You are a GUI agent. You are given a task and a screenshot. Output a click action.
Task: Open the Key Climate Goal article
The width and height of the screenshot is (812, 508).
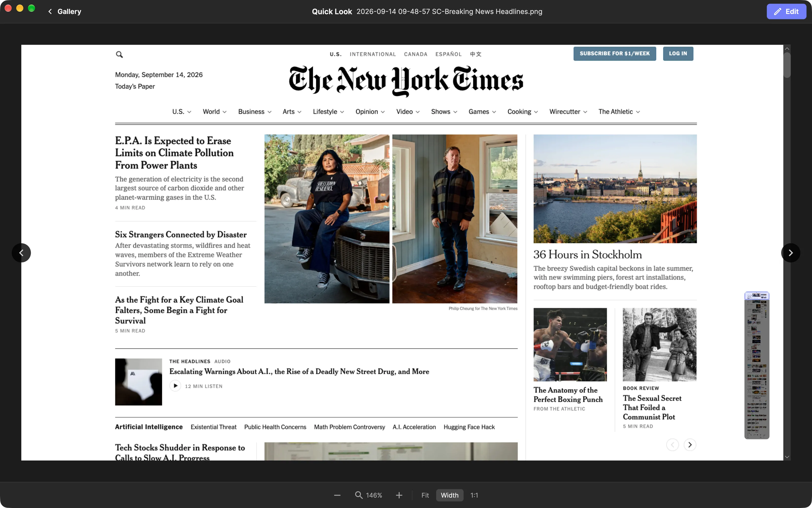pos(179,310)
